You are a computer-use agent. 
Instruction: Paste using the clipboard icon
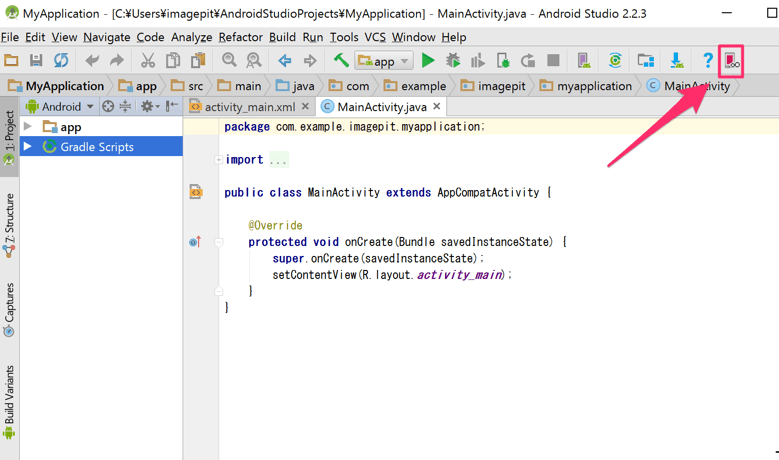tap(198, 61)
